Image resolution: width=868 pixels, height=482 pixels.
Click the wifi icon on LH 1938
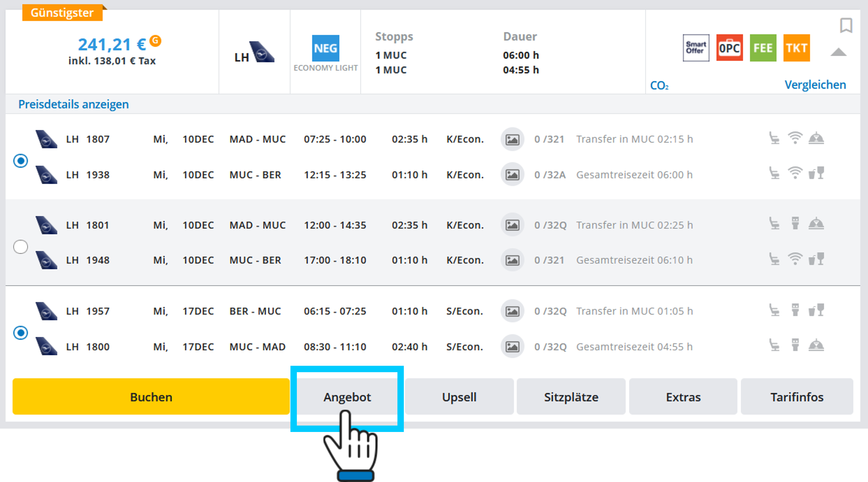pos(795,173)
